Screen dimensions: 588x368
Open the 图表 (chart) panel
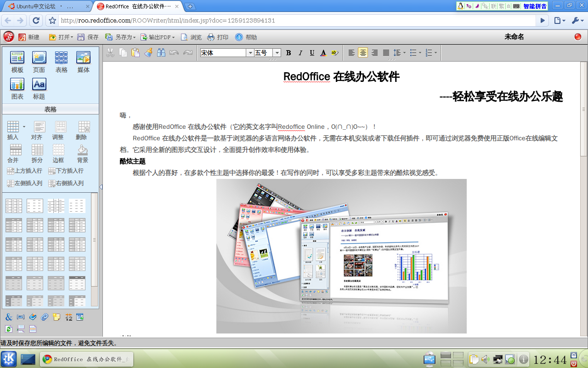click(x=17, y=88)
